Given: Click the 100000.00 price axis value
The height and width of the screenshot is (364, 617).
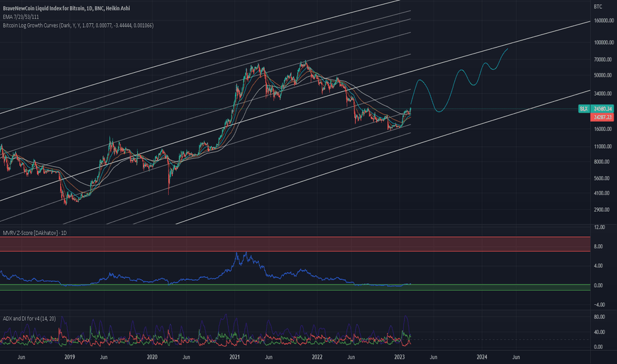Looking at the screenshot, I should coord(603,42).
